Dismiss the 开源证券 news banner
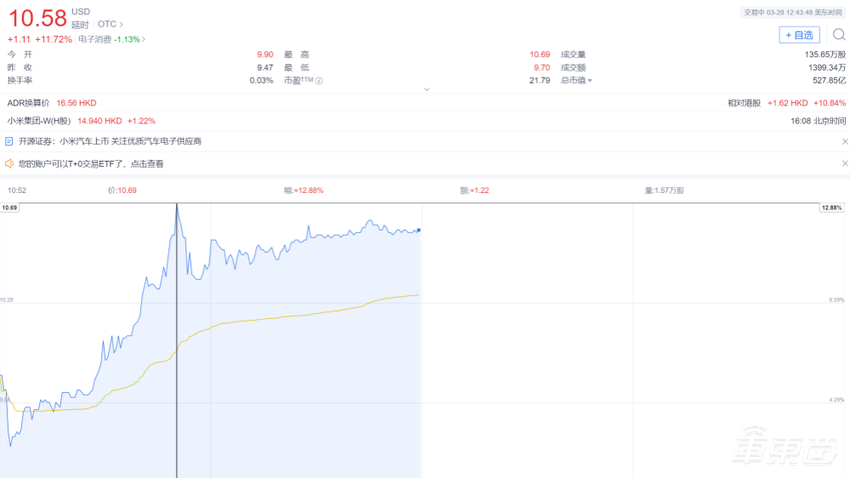Screen dimensions: 850x478 (x=844, y=142)
